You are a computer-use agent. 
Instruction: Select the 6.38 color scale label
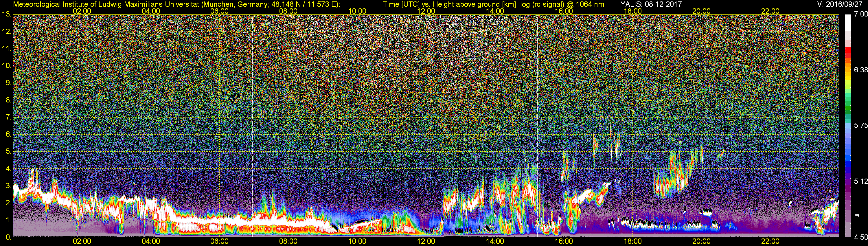[860, 70]
